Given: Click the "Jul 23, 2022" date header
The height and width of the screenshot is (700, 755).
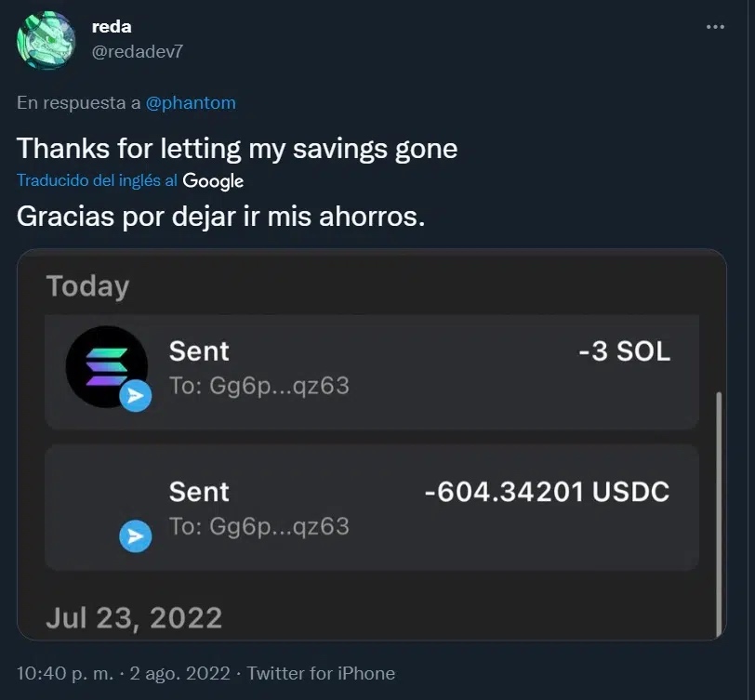Looking at the screenshot, I should (134, 618).
